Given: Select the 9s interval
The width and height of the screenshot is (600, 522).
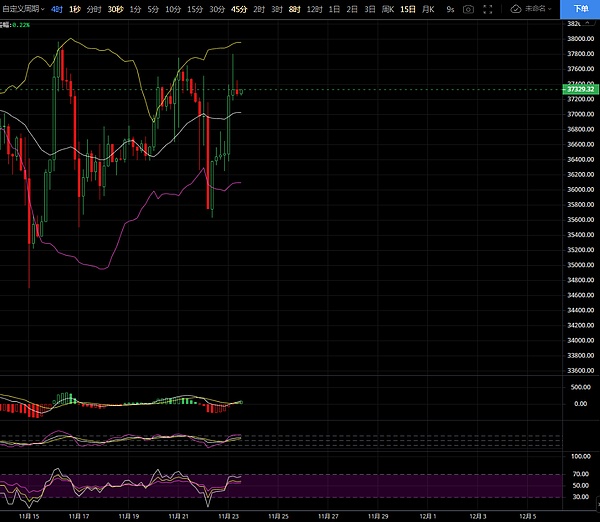Looking at the screenshot, I should coord(450,8).
